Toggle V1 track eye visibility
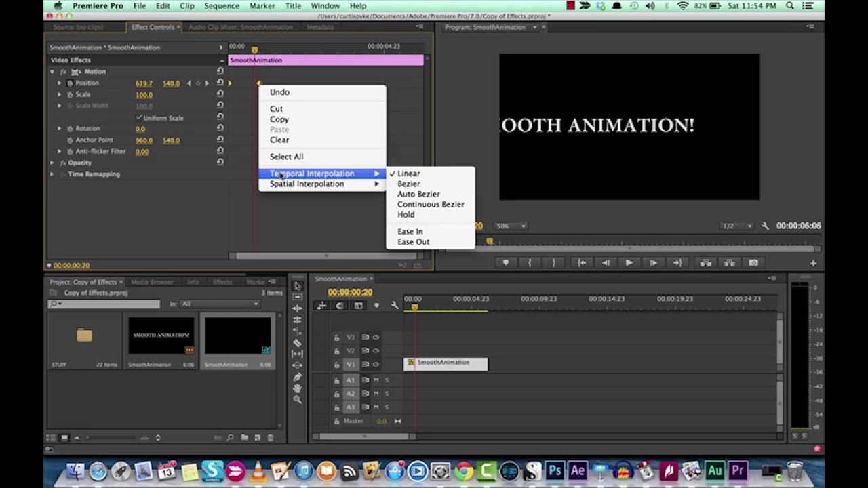The width and height of the screenshot is (868, 488). click(376, 364)
